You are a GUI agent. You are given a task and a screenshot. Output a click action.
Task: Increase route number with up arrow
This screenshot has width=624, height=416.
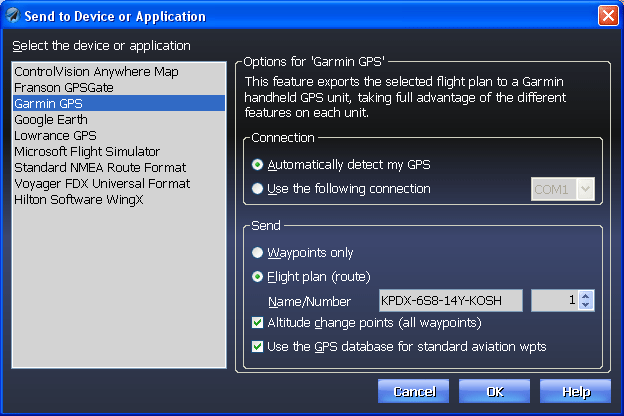click(x=585, y=296)
